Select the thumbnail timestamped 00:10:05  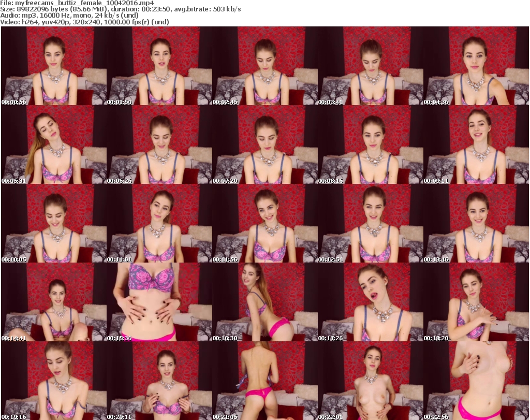coord(54,223)
